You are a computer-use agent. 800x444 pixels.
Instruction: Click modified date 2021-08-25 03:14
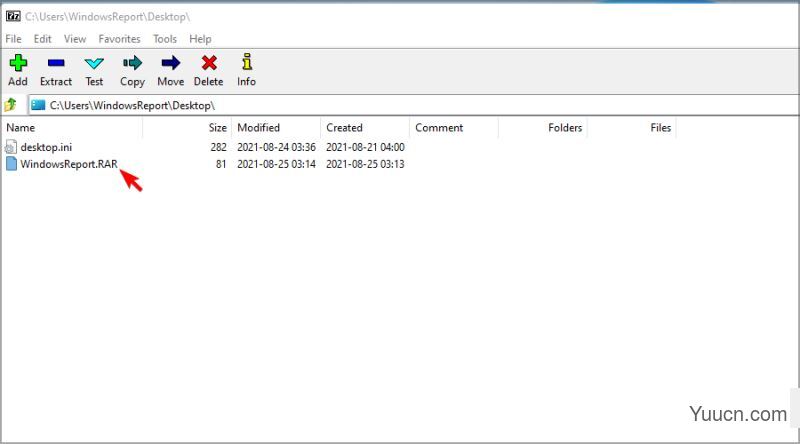[x=276, y=164]
